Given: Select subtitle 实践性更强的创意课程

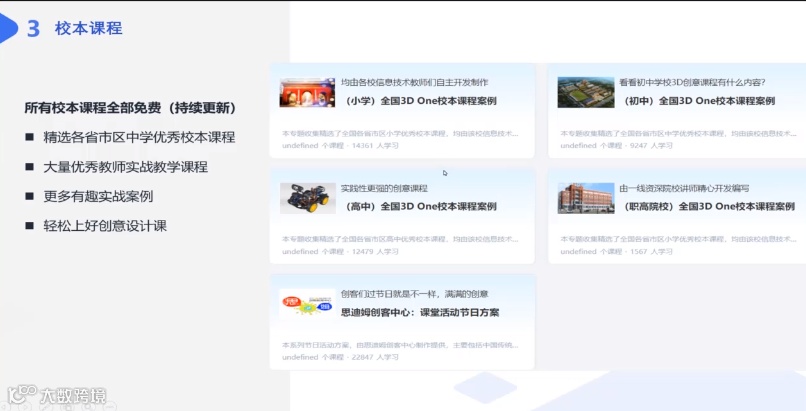Looking at the screenshot, I should point(384,188).
